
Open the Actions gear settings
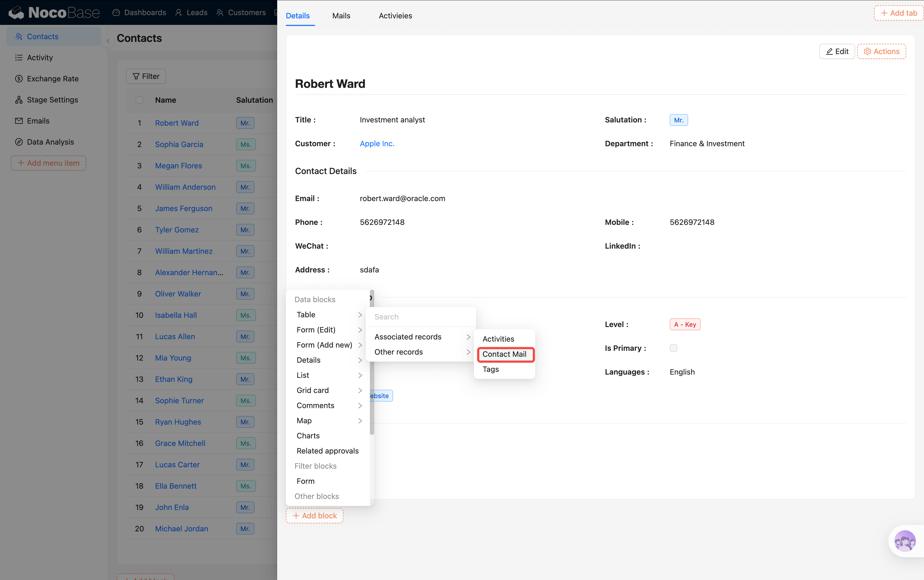pyautogui.click(x=881, y=51)
